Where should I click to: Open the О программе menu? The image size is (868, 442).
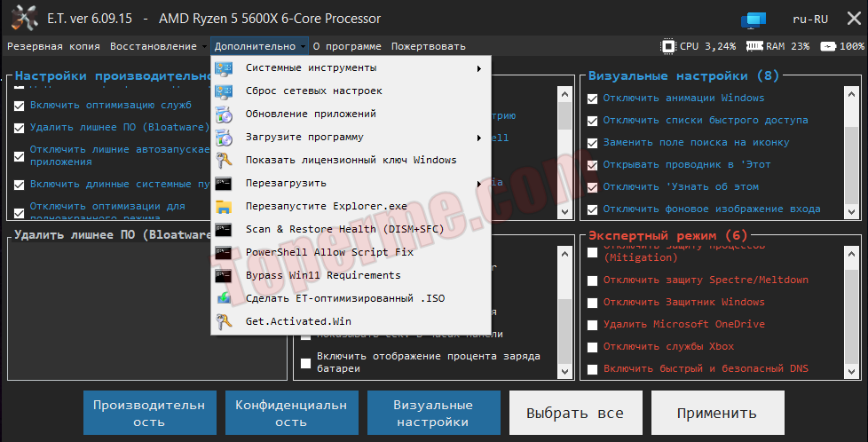(x=347, y=46)
